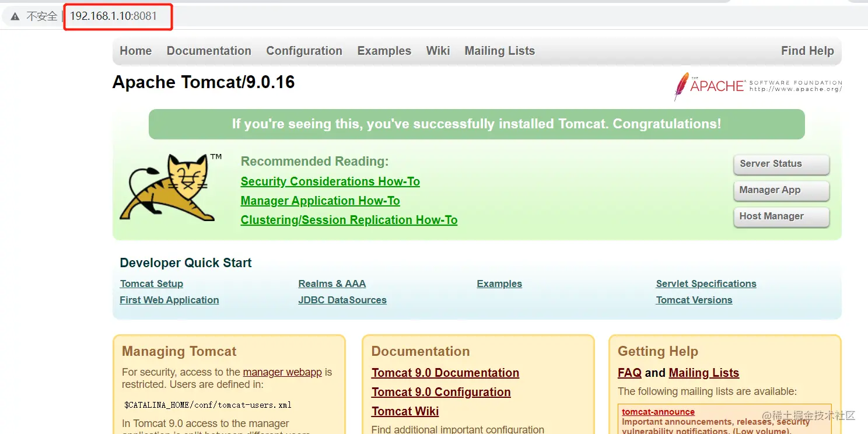Open Servlet Specifications link
This screenshot has width=868, height=434.
click(706, 283)
